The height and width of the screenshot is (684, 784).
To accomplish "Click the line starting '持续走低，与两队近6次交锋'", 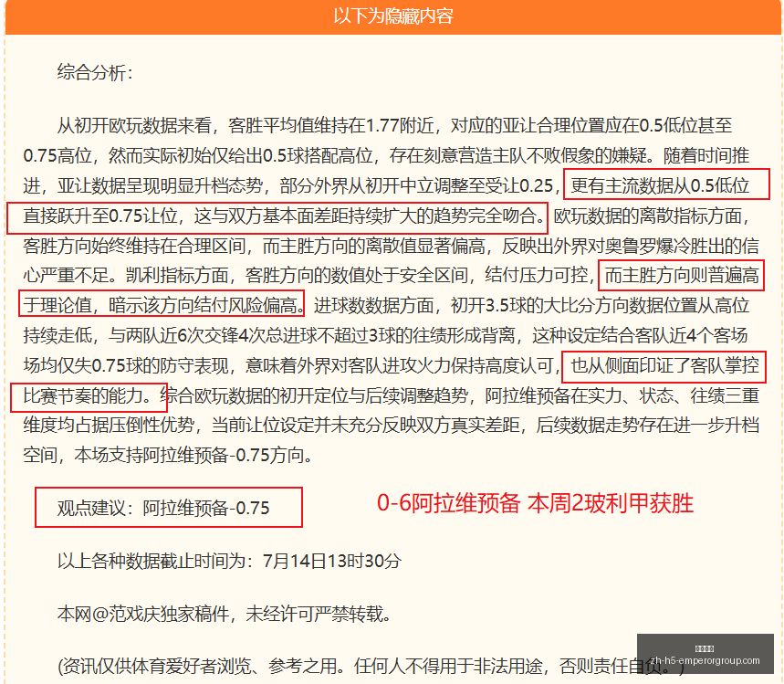I will [x=385, y=335].
